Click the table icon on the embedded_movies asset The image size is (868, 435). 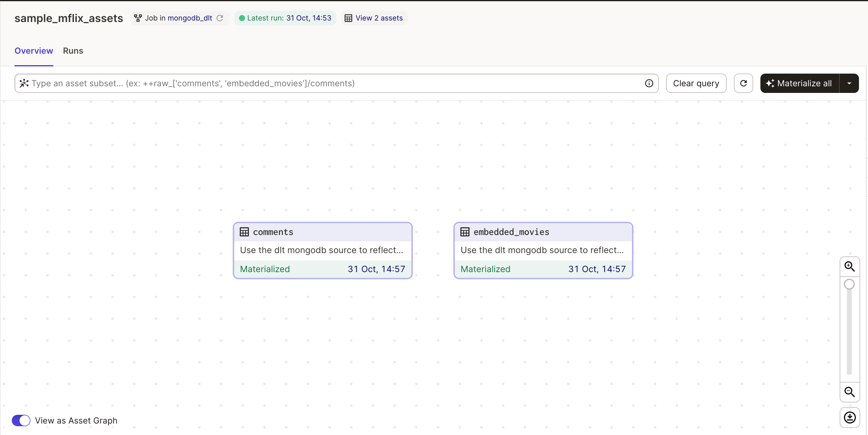click(x=465, y=232)
